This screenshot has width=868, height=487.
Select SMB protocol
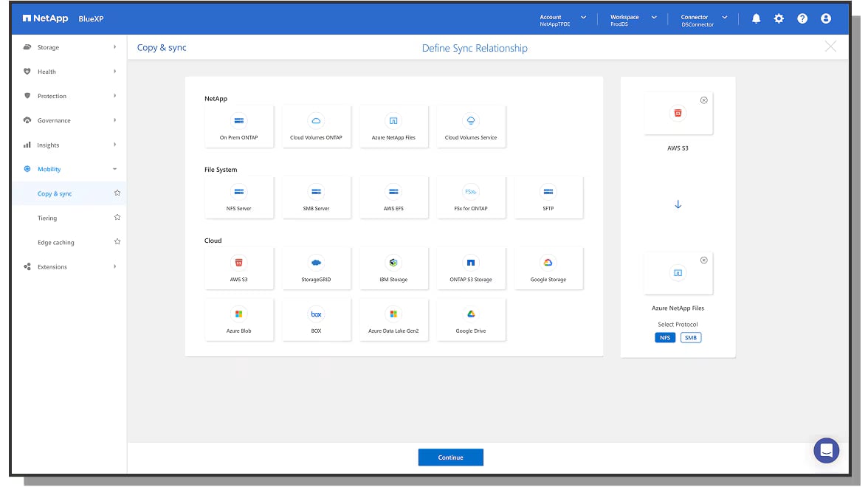click(x=691, y=338)
